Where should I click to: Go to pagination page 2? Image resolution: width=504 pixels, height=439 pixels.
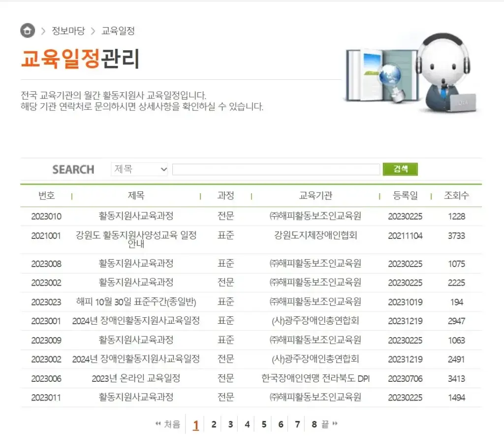click(x=214, y=425)
